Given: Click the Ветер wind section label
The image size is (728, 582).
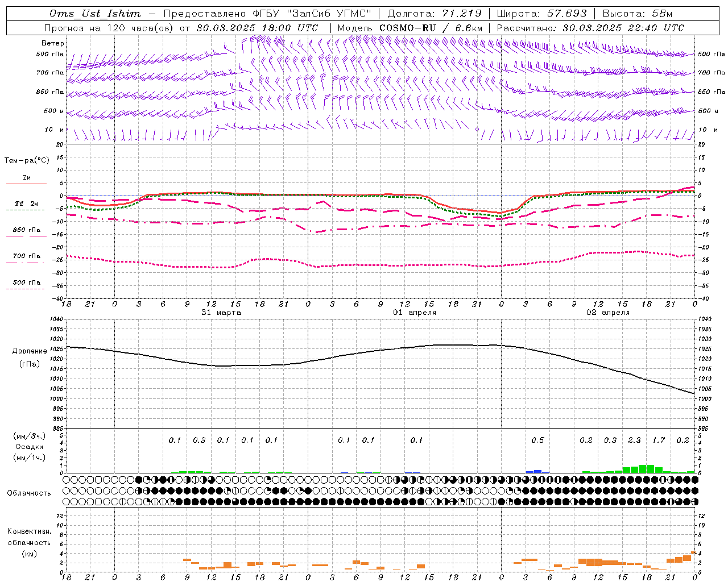Looking at the screenshot, I should point(53,43).
